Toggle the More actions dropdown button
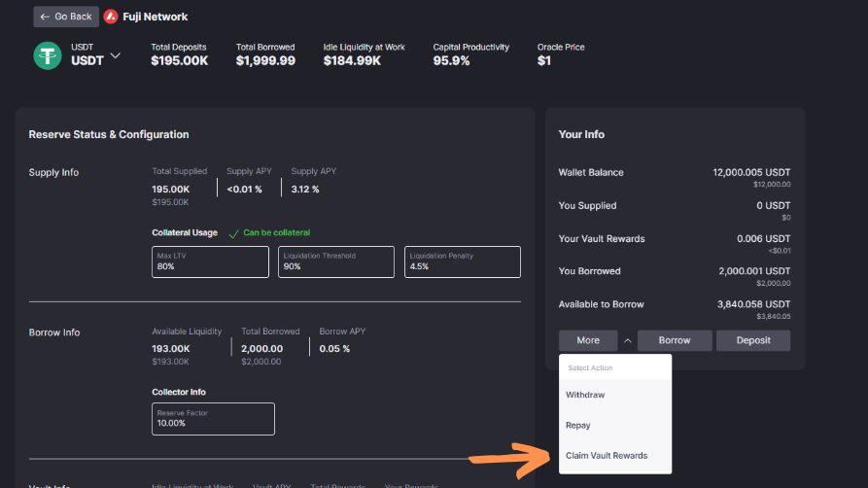The image size is (868, 488). (x=588, y=340)
